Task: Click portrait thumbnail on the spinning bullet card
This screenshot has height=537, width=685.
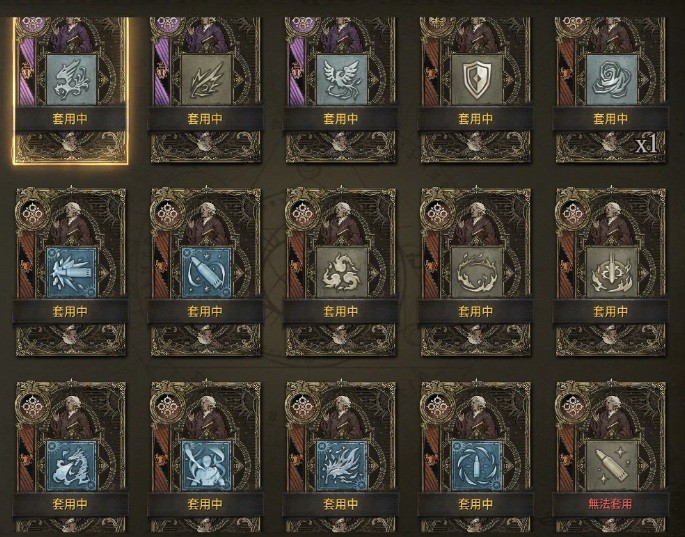Action: coord(478,414)
